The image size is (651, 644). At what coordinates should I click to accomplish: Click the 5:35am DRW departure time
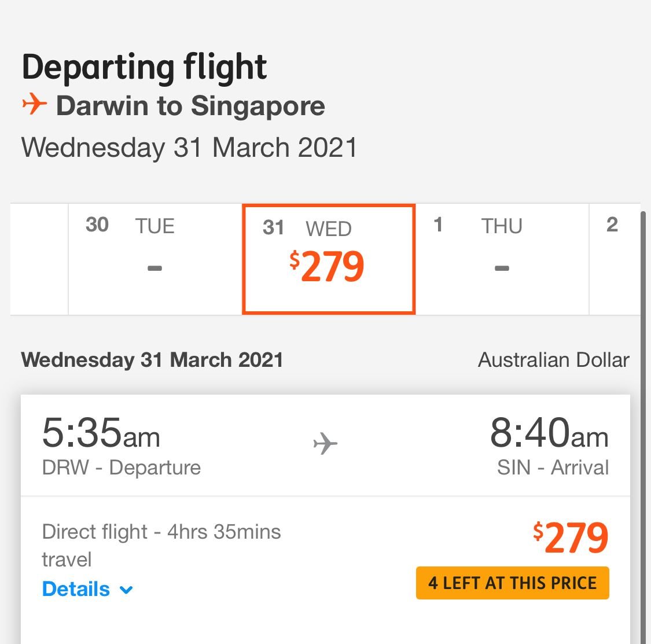[101, 433]
